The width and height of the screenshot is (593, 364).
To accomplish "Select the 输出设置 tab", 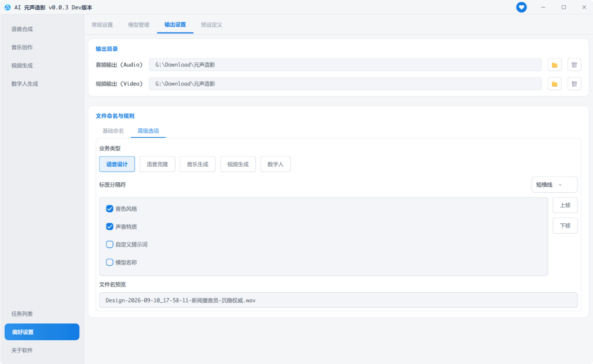I will coord(175,24).
